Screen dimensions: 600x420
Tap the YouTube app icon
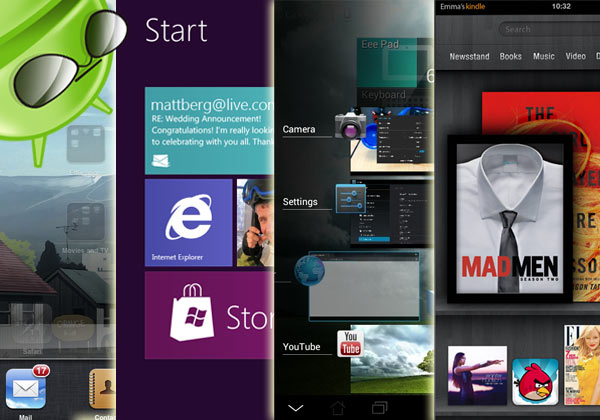(350, 344)
